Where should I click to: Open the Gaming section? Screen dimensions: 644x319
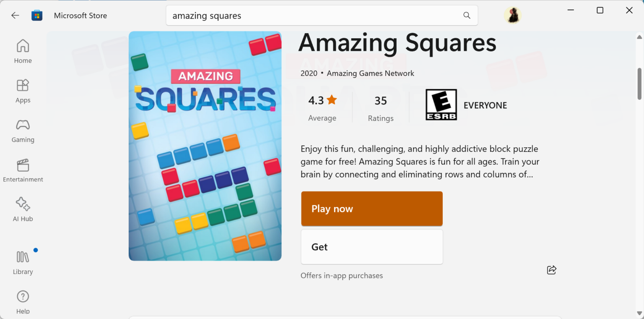click(23, 130)
